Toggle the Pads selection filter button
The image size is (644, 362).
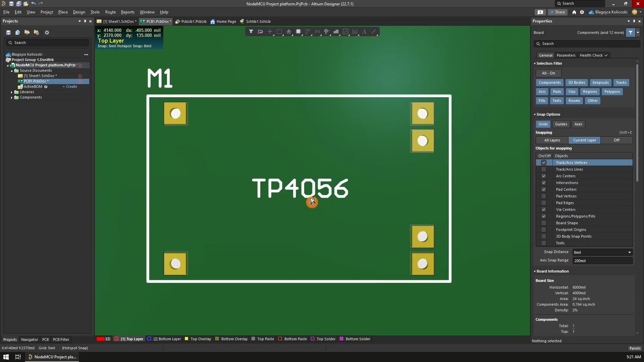(x=557, y=92)
